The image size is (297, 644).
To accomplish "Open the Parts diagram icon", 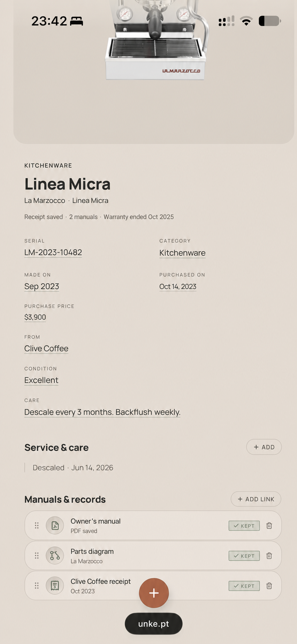I will click(x=55, y=555).
